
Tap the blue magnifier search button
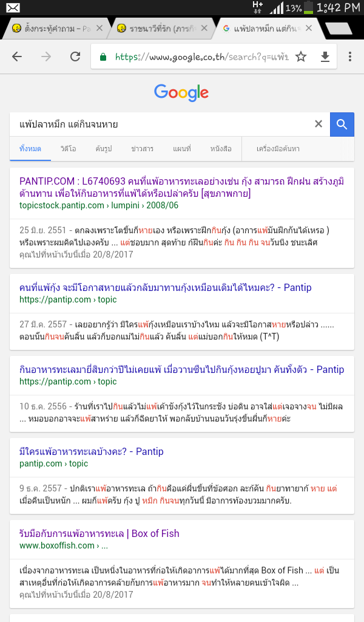click(342, 124)
